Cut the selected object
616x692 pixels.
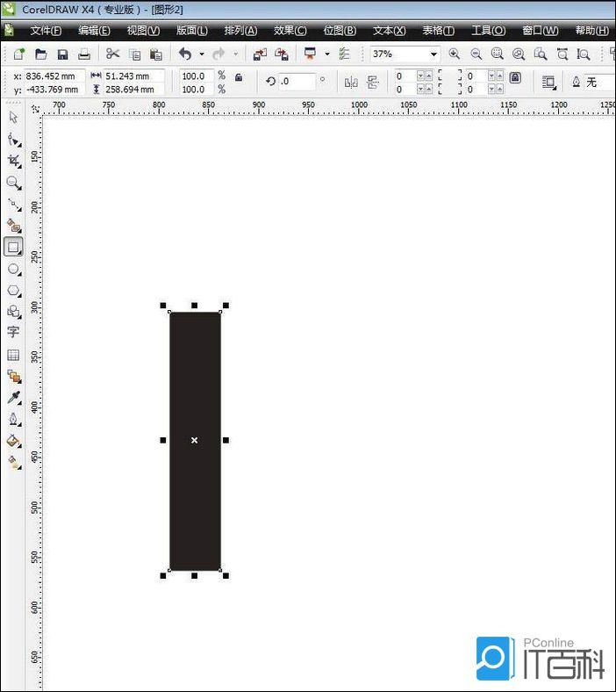coord(113,54)
